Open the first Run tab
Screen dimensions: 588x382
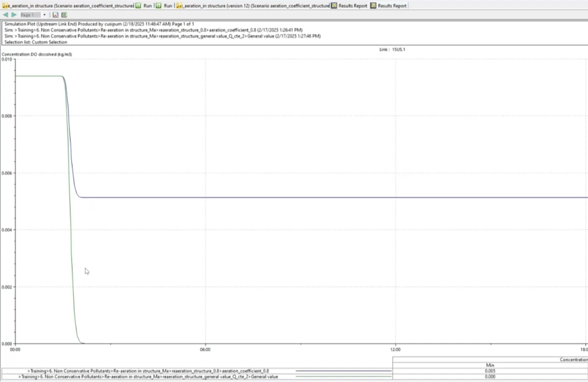[144, 5]
